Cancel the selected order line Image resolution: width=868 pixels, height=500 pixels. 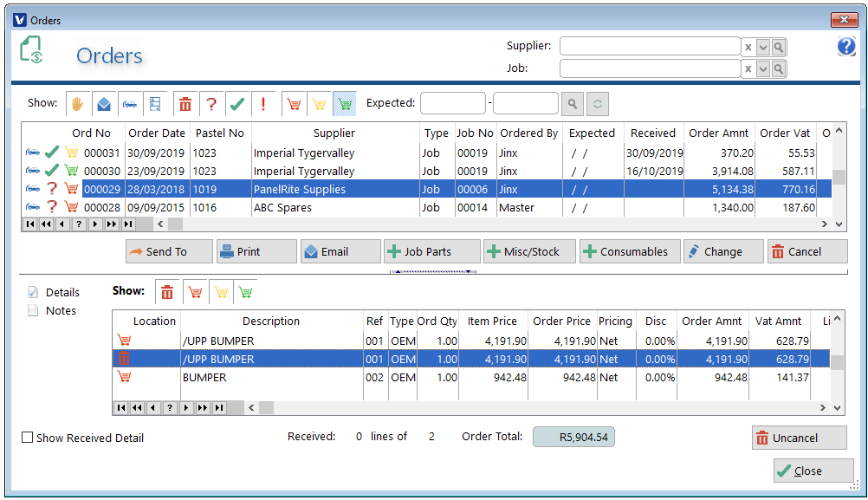tap(807, 251)
